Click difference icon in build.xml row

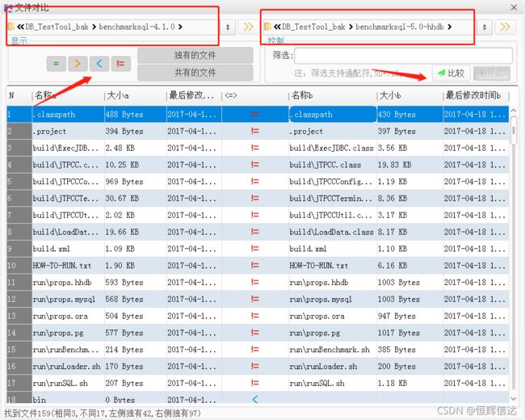(x=254, y=249)
